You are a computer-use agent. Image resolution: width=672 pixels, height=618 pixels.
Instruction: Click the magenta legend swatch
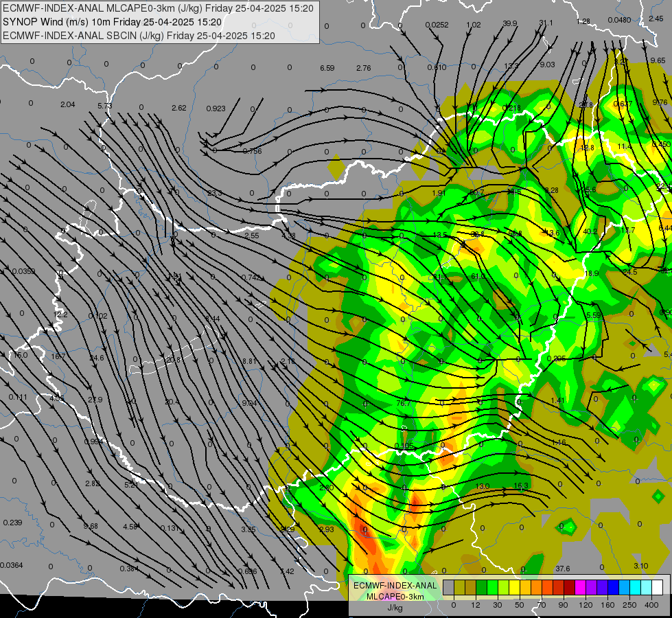[580, 587]
